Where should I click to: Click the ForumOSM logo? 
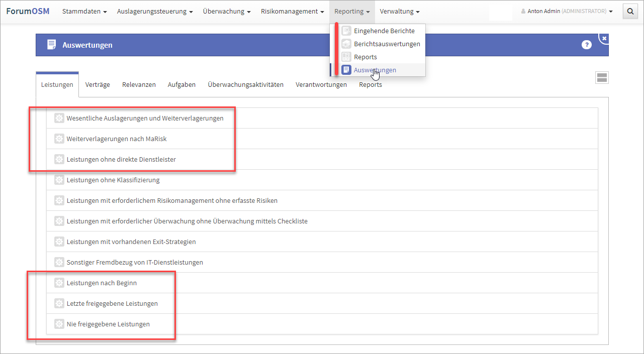click(x=28, y=11)
